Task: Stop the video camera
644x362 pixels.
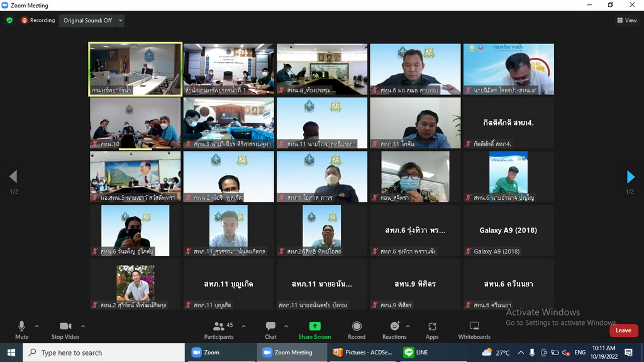Action: (x=65, y=330)
